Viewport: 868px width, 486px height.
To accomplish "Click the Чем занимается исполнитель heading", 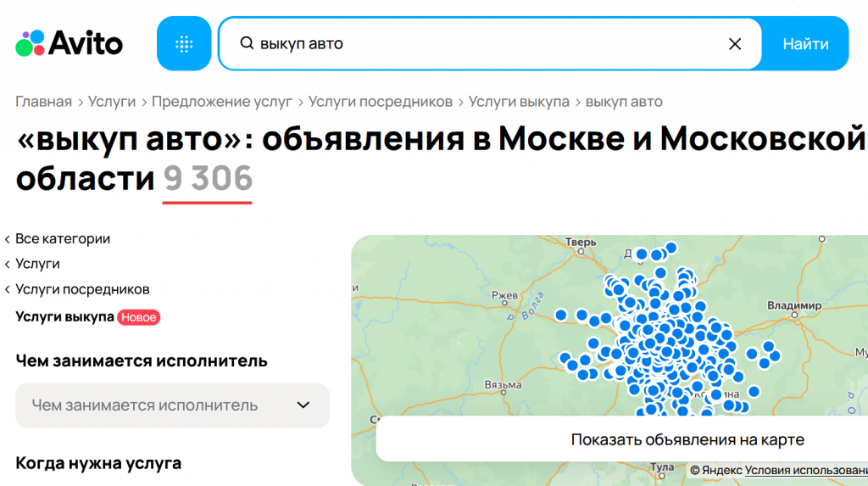I will tap(142, 360).
